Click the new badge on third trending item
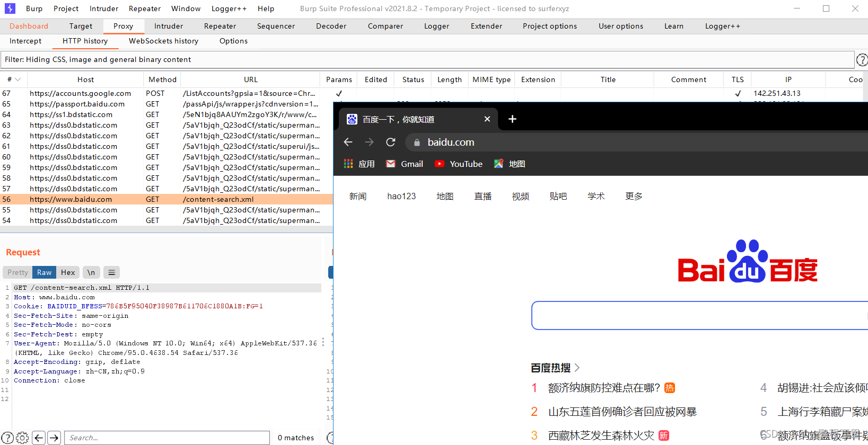 point(663,435)
